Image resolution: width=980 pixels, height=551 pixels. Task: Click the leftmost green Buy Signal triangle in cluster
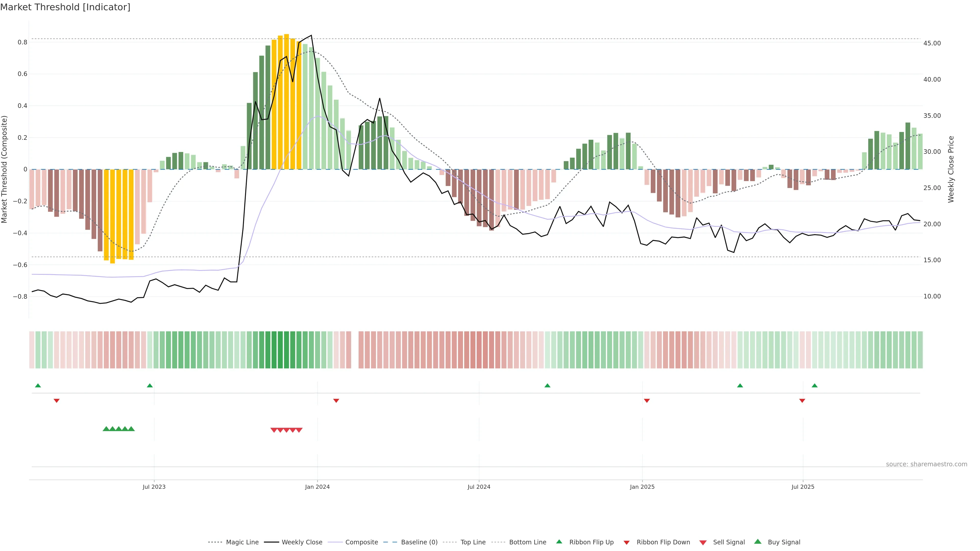106,429
